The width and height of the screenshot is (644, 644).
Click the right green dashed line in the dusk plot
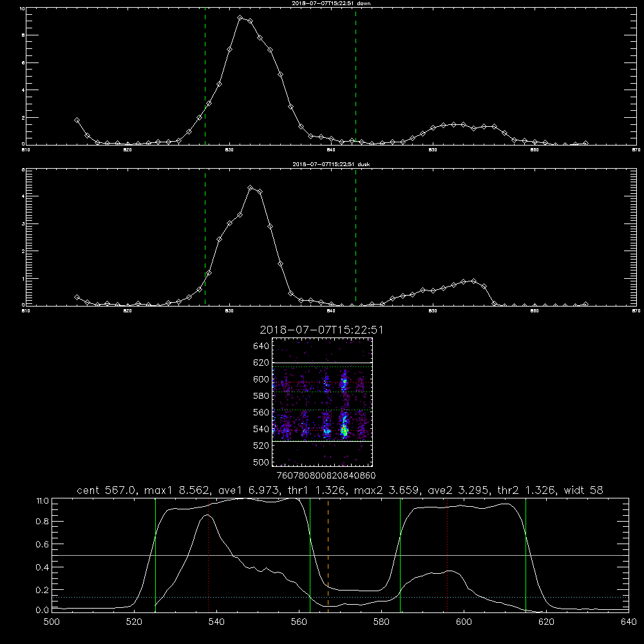coord(355,238)
